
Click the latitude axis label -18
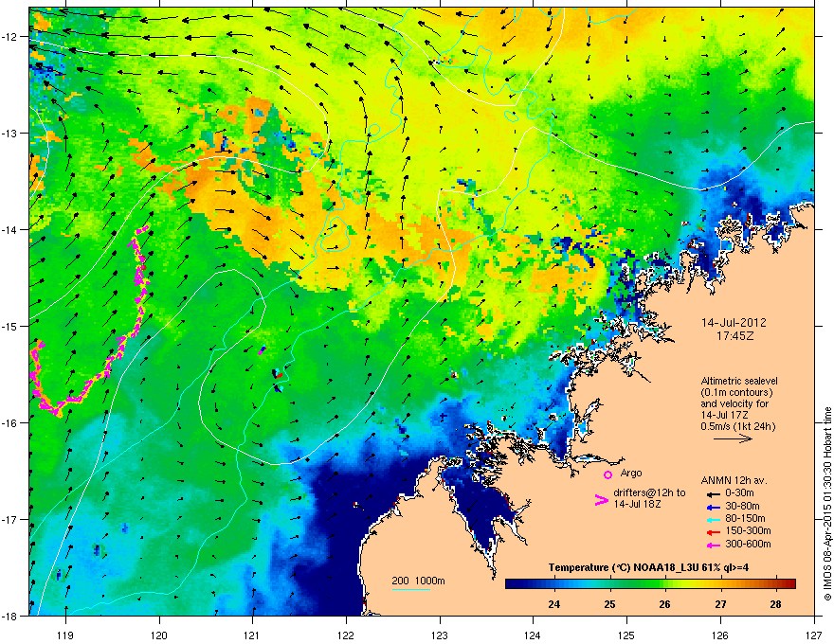coord(9,616)
